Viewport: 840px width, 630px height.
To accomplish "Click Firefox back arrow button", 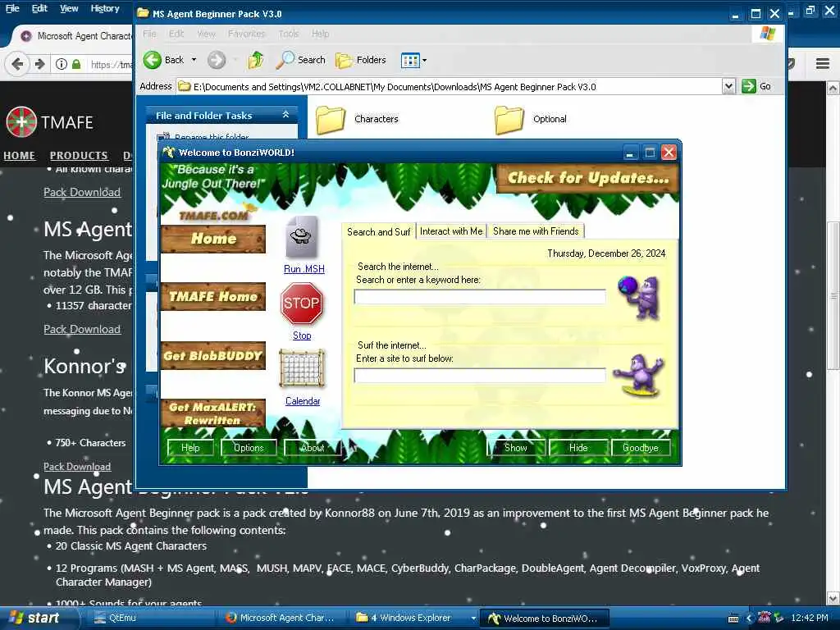I will point(17,64).
